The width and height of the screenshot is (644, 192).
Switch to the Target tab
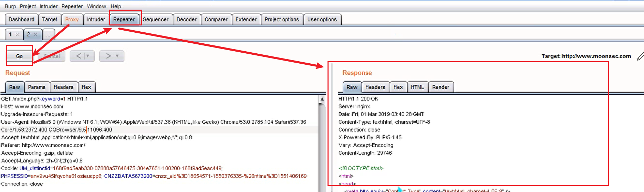50,19
